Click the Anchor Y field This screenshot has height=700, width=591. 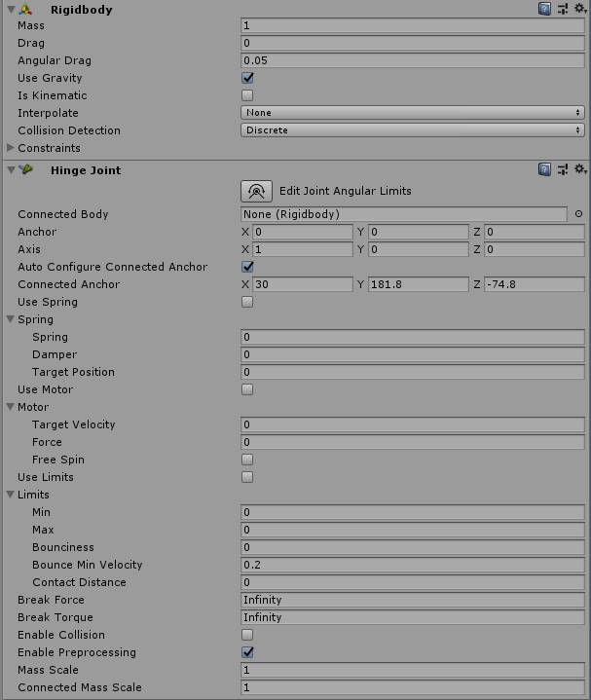coord(419,232)
